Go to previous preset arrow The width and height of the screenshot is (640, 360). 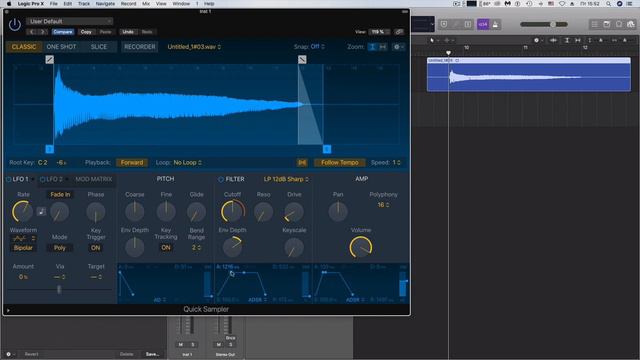click(32, 32)
